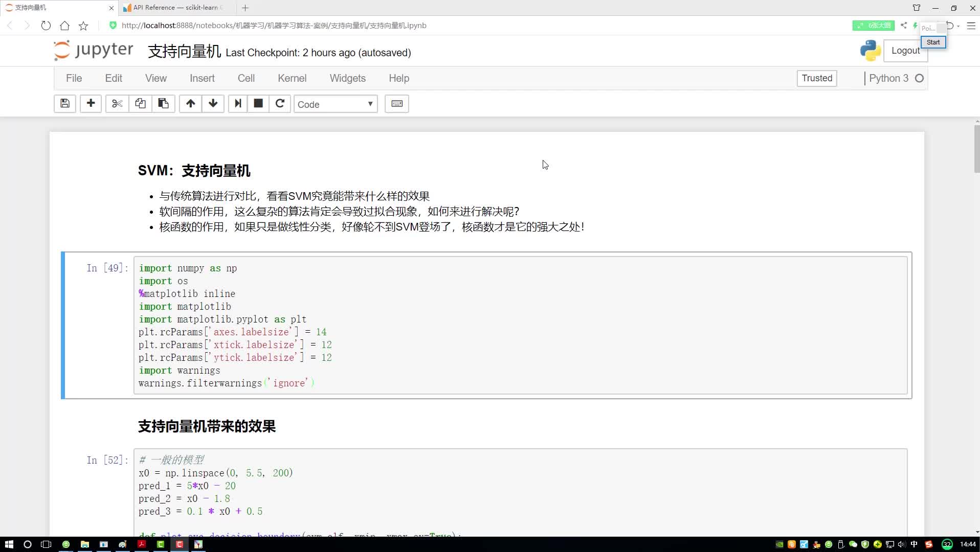The height and width of the screenshot is (552, 980).
Task: Click the pred_1 = 5*x0 - 20 line
Action: [x=187, y=486]
